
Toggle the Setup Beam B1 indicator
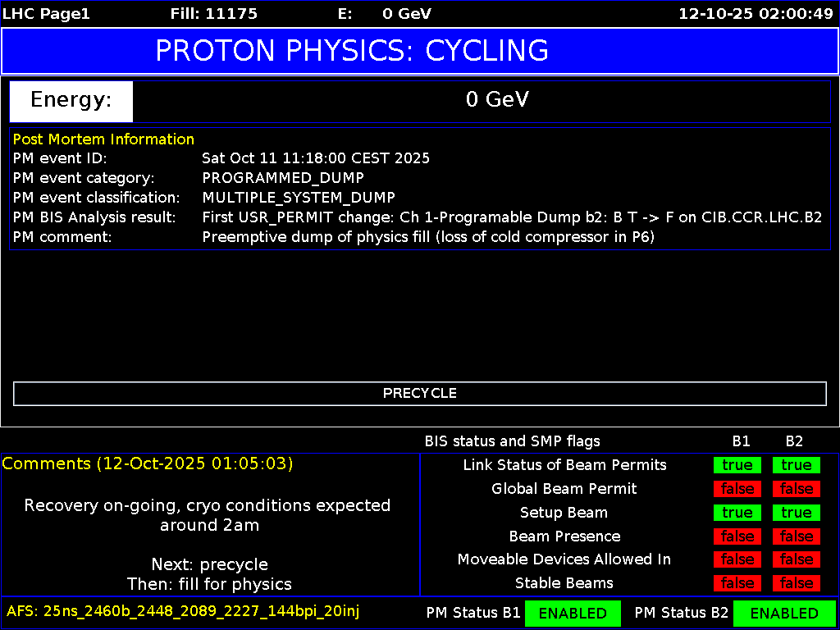coord(737,512)
